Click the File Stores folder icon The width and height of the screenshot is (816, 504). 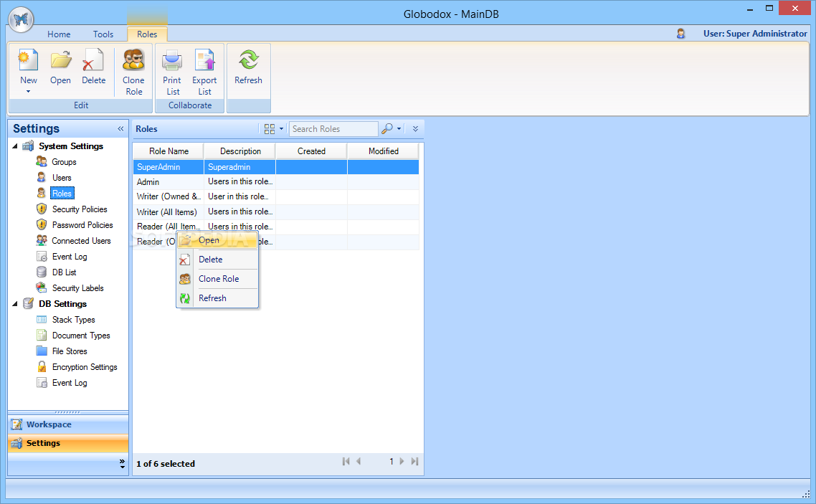click(x=42, y=351)
